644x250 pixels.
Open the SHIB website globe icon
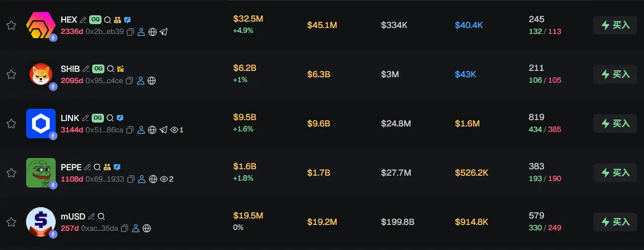[152, 81]
